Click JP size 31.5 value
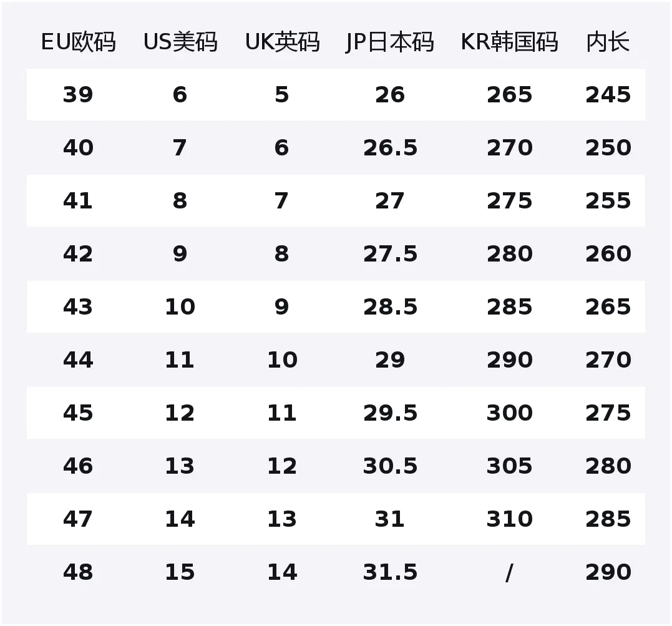 (x=390, y=572)
